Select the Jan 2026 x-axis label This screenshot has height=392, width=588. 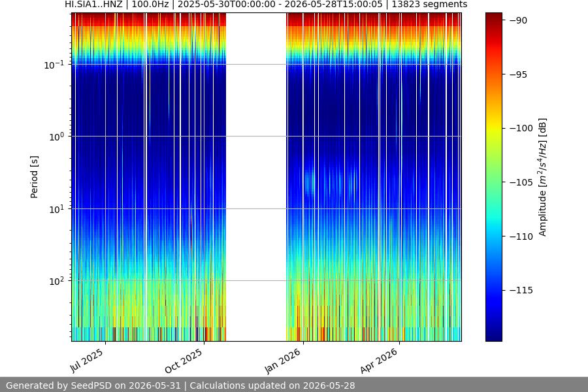(x=283, y=361)
